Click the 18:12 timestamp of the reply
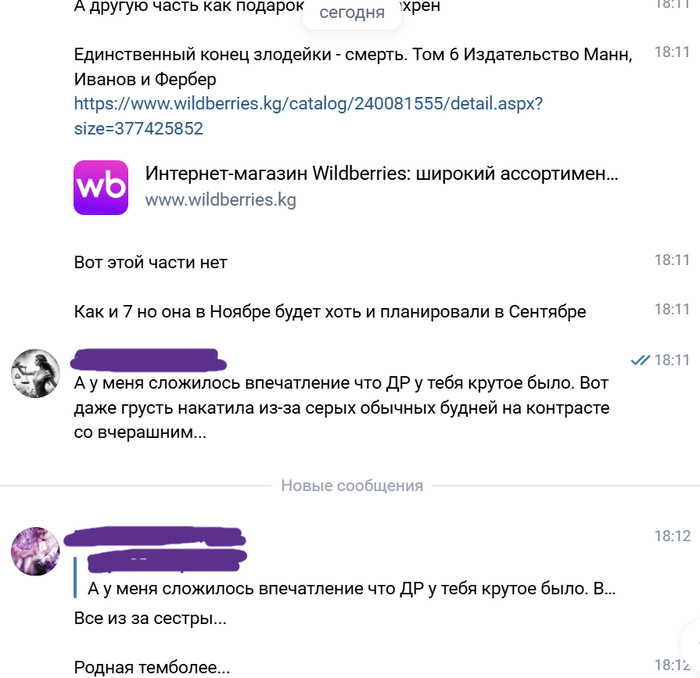700x678 pixels. pyautogui.click(x=672, y=536)
